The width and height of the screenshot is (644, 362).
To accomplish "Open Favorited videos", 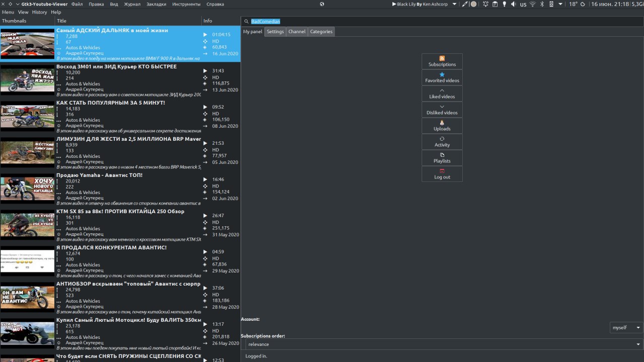I will tap(442, 77).
